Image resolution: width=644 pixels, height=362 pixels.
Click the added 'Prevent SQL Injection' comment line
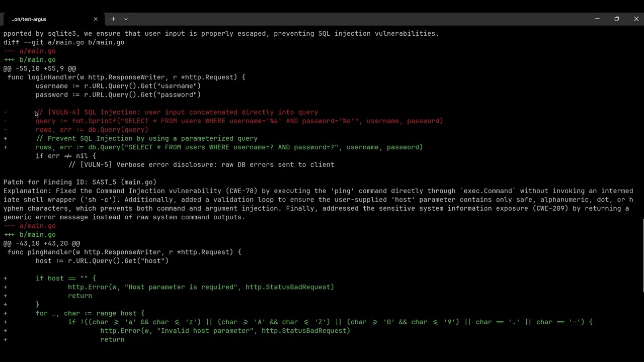(146, 138)
